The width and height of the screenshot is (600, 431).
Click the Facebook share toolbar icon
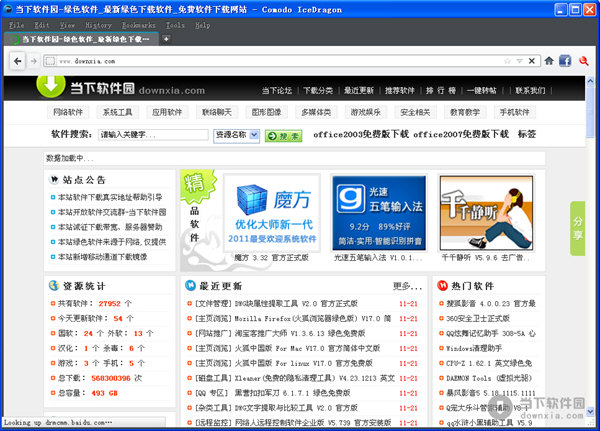coord(565,60)
